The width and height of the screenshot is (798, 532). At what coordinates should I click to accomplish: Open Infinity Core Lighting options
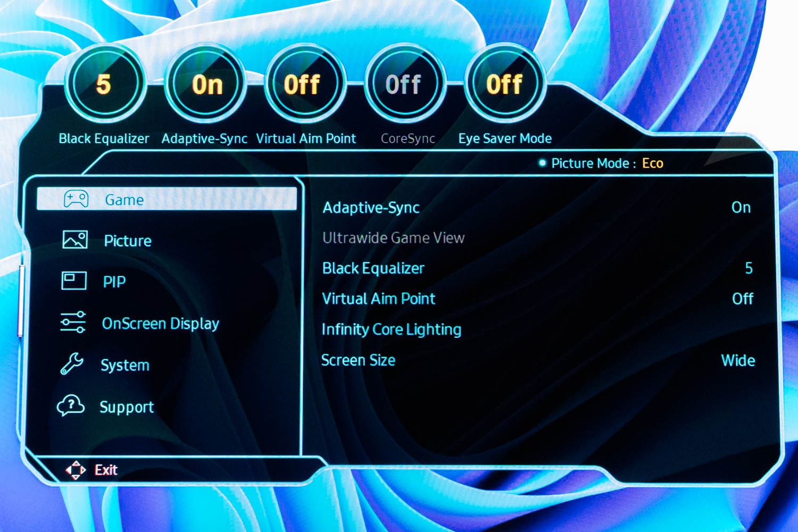[391, 329]
